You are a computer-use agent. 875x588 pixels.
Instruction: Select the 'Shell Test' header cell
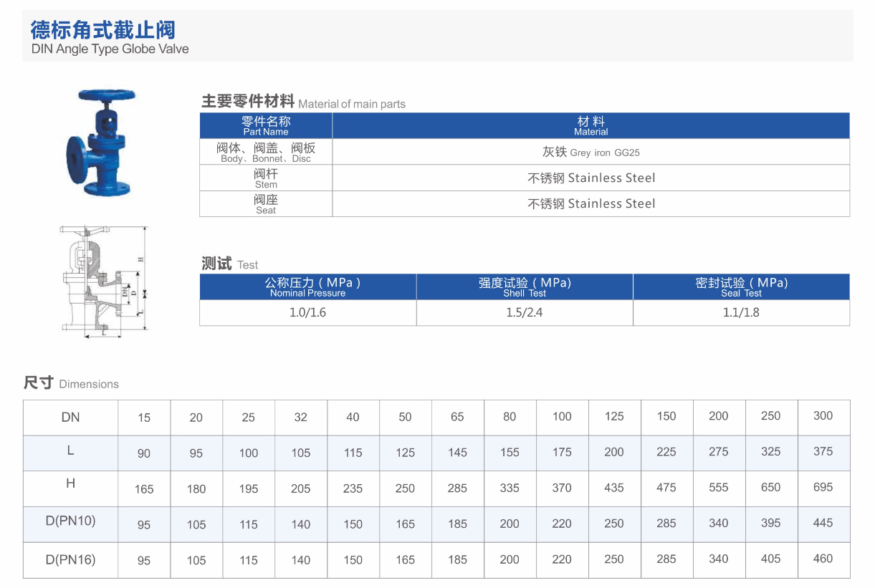point(525,286)
